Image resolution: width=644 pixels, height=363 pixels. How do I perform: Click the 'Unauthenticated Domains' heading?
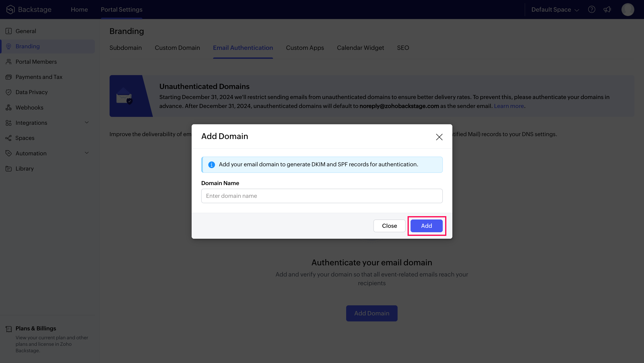click(204, 87)
